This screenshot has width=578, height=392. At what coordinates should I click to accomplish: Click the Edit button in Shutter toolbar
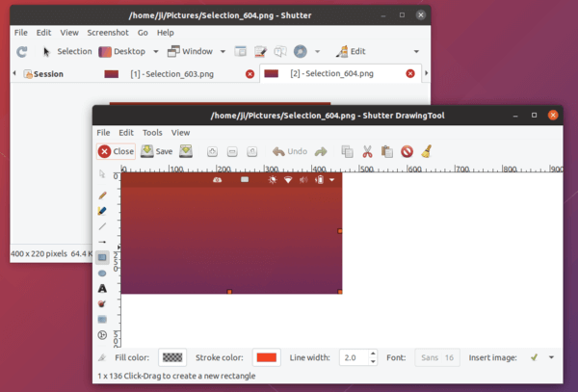351,52
